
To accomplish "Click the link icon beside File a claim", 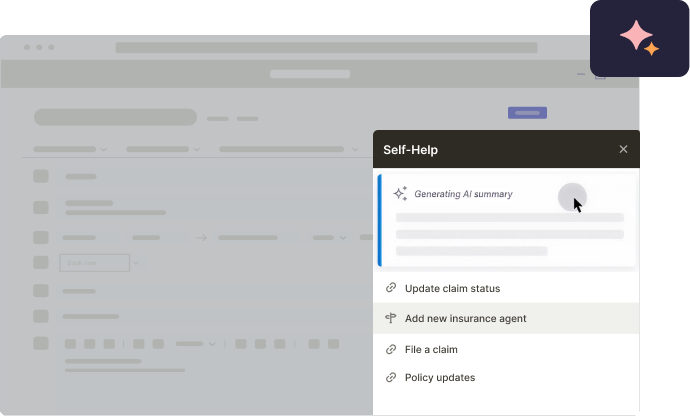I will click(391, 349).
